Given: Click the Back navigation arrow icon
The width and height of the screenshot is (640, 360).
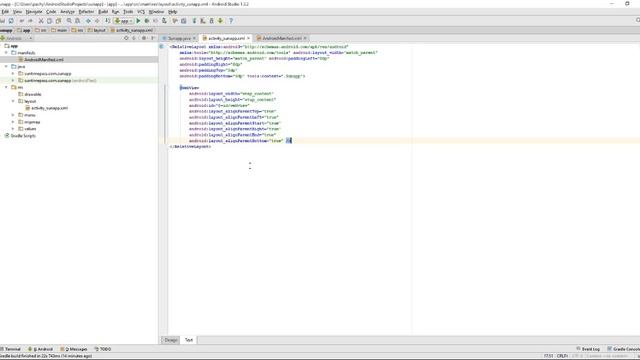Looking at the screenshot, I should point(88,21).
